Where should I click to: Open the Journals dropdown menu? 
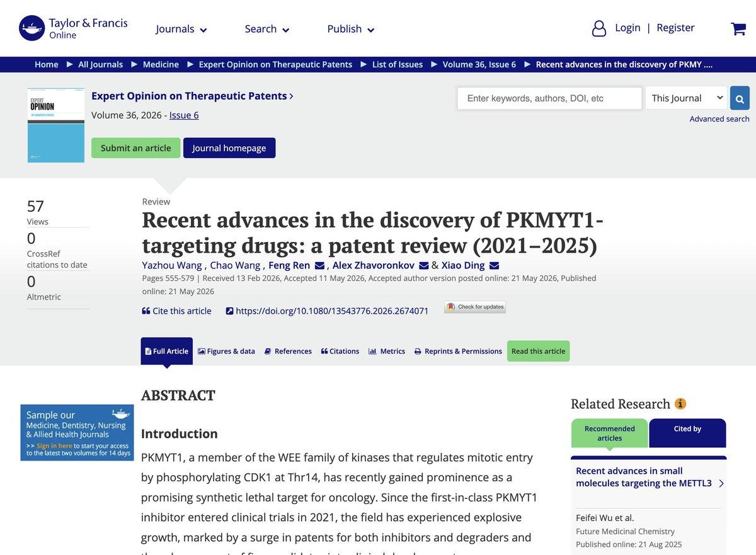pos(181,29)
